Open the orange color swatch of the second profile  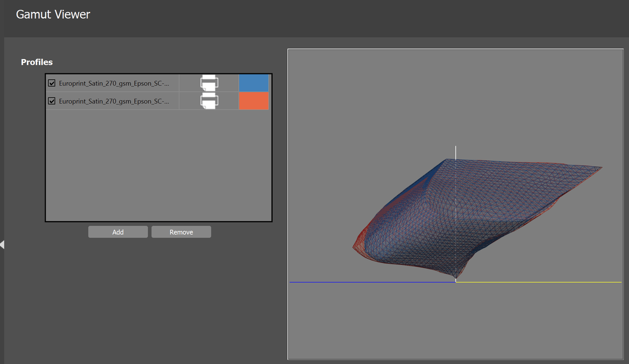253,101
